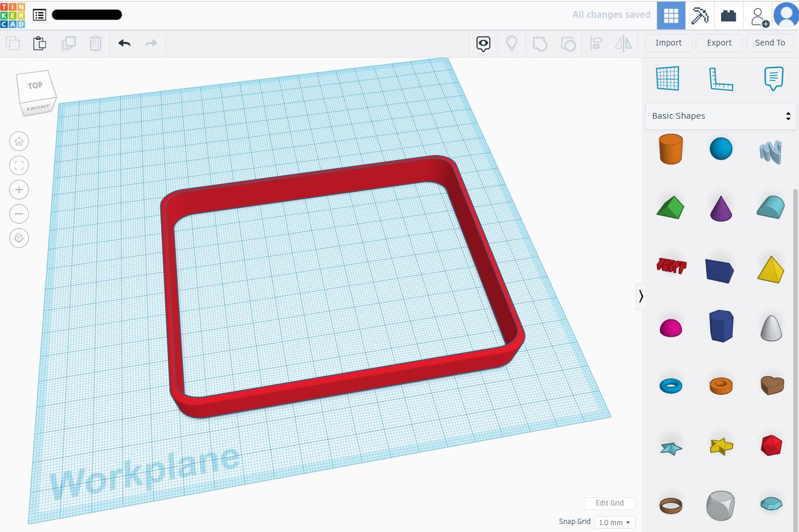Viewport: 799px width, 532px height.
Task: Open the Snap Grid 1.0 mm dropdown
Action: (x=615, y=522)
